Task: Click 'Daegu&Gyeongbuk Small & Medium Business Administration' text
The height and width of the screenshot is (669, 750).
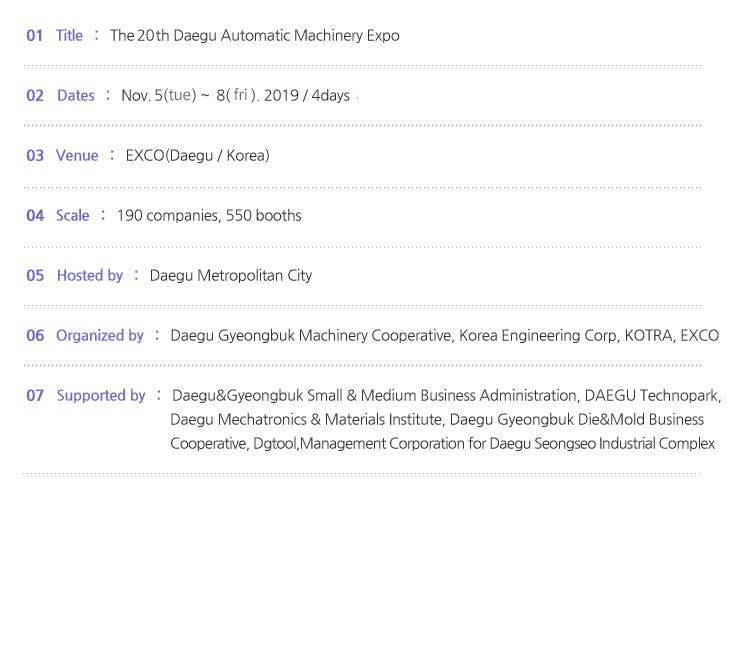Action: (x=374, y=395)
